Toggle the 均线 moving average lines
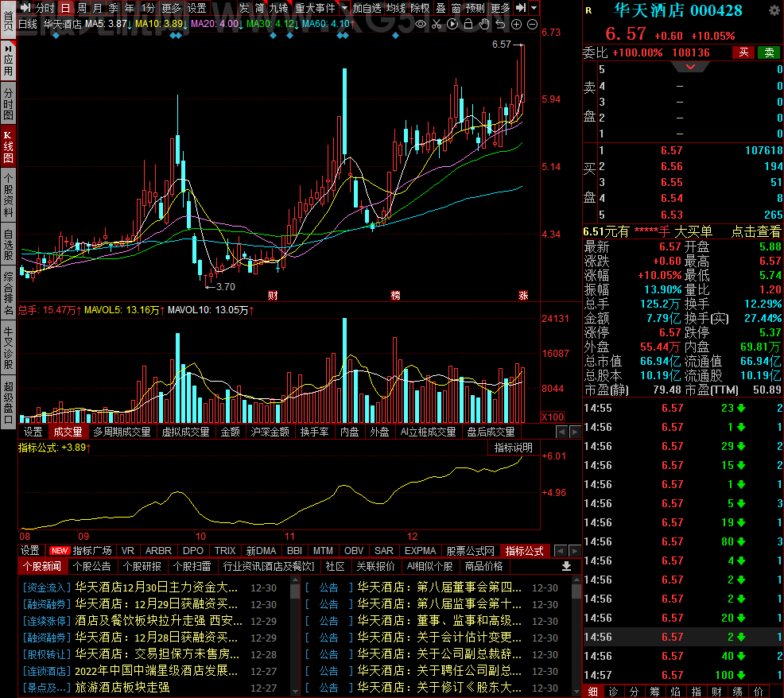The image size is (784, 698). coord(395,8)
